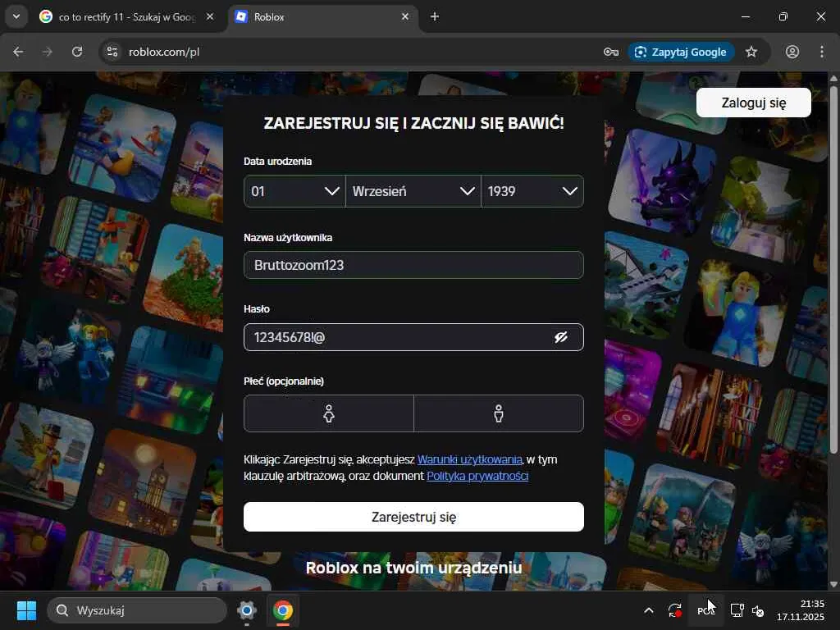This screenshot has width=840, height=630.
Task: Bookmark this page with the star icon
Action: point(751,52)
